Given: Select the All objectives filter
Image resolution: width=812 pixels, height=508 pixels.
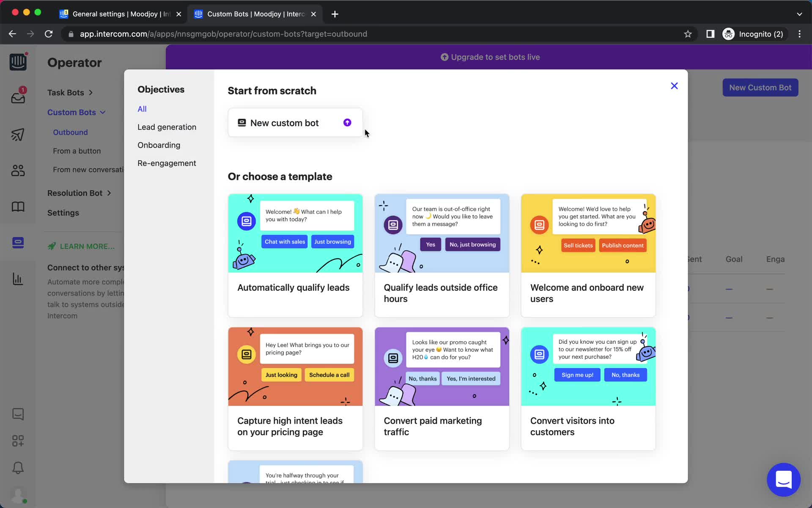Looking at the screenshot, I should point(142,109).
